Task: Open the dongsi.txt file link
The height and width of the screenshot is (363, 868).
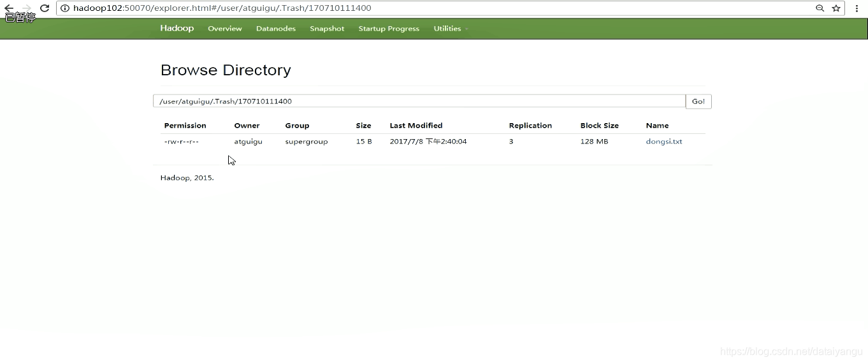Action: tap(664, 142)
